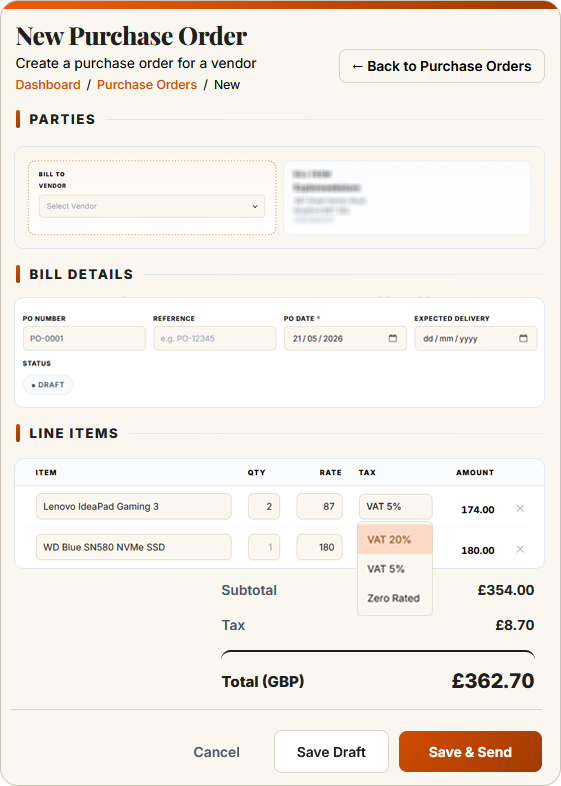The width and height of the screenshot is (561, 786).
Task: Click the AMOUNT column header
Action: point(475,472)
